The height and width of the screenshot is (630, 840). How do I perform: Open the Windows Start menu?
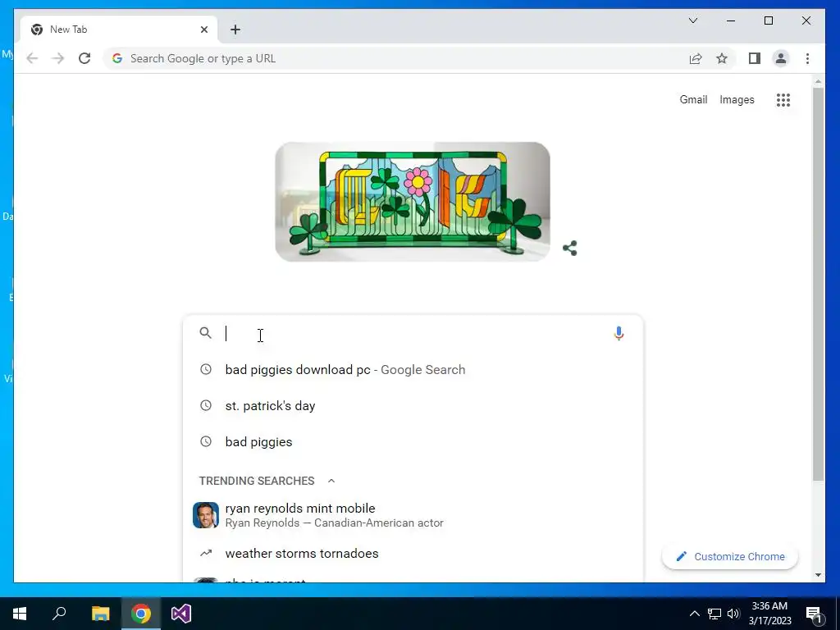pos(20,614)
